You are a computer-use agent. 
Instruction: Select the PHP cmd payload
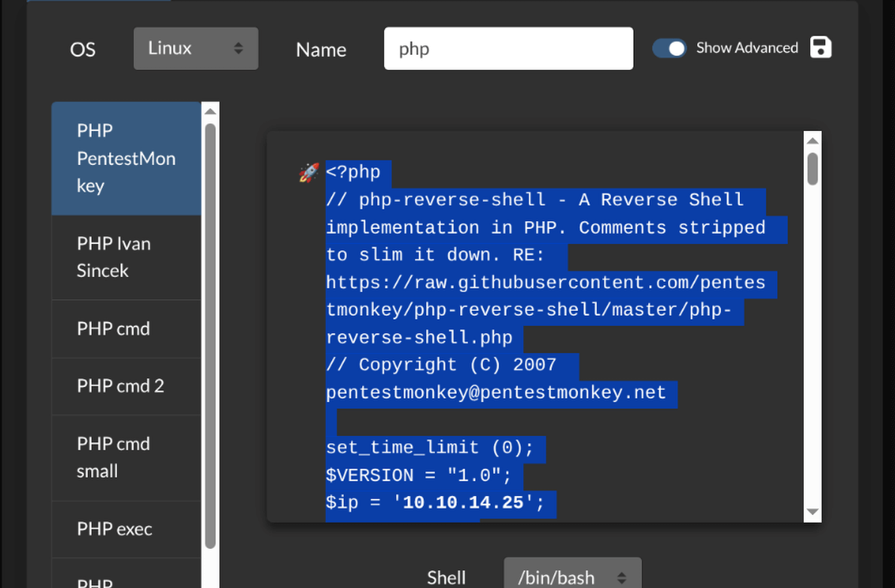(126, 330)
